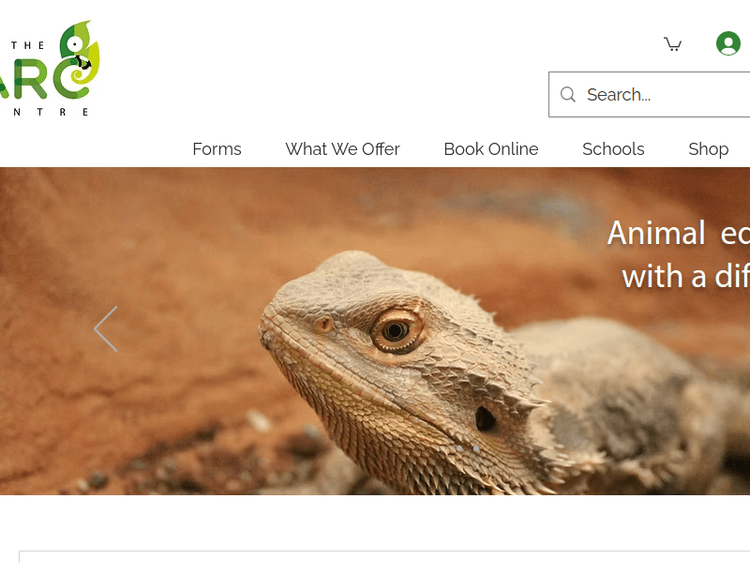Click the "NTRE" text under the logo
Image resolution: width=750 pixels, height=563 pixels.
pyautogui.click(x=50, y=112)
